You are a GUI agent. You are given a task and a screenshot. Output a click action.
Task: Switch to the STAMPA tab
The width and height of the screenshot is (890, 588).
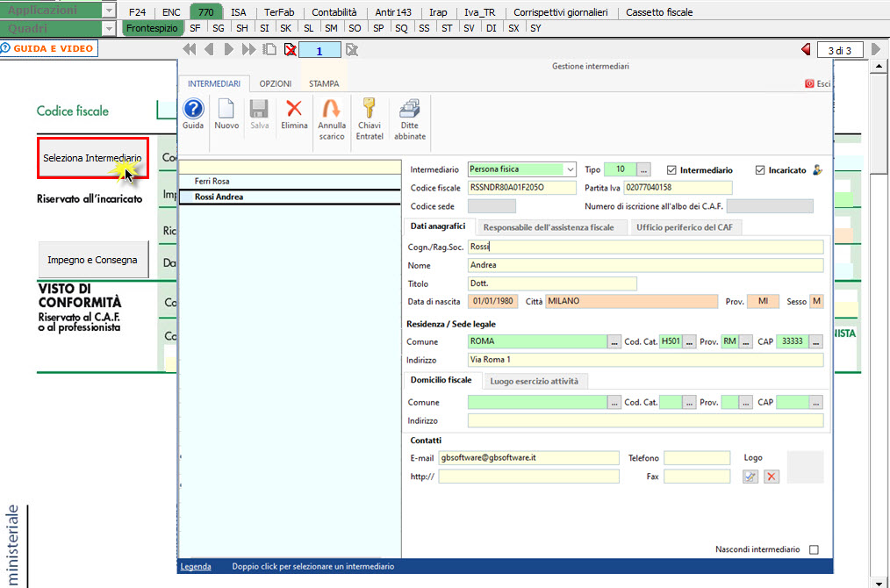click(x=324, y=83)
